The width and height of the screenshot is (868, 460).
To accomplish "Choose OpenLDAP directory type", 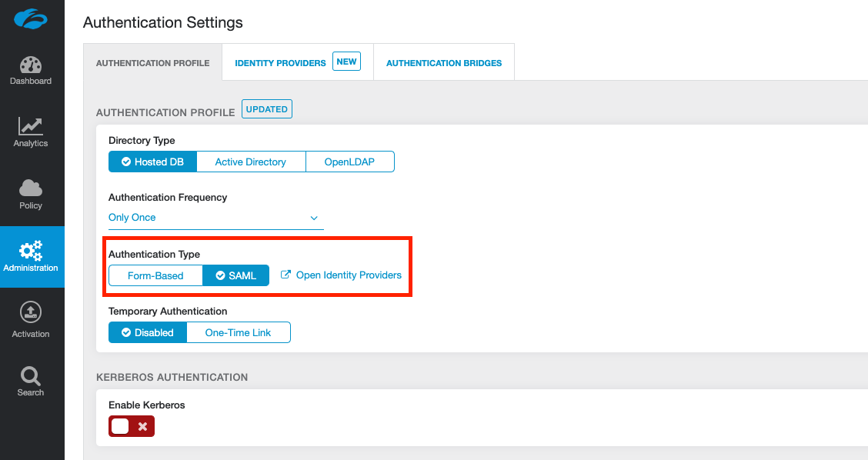I will 349,162.
